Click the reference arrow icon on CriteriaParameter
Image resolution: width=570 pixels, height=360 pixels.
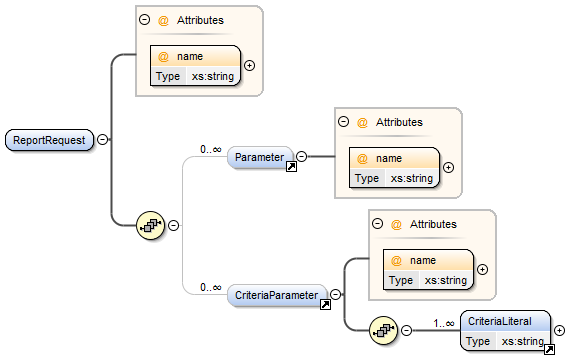(325, 305)
